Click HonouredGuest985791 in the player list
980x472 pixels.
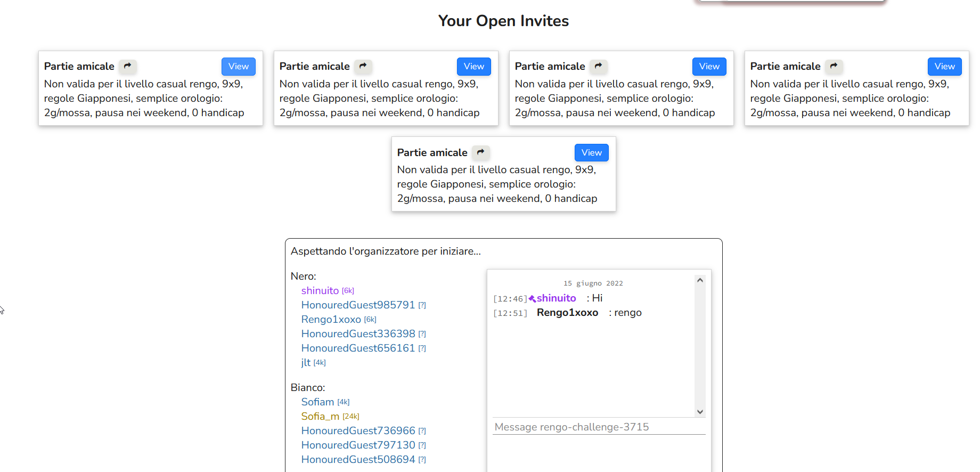click(x=358, y=305)
